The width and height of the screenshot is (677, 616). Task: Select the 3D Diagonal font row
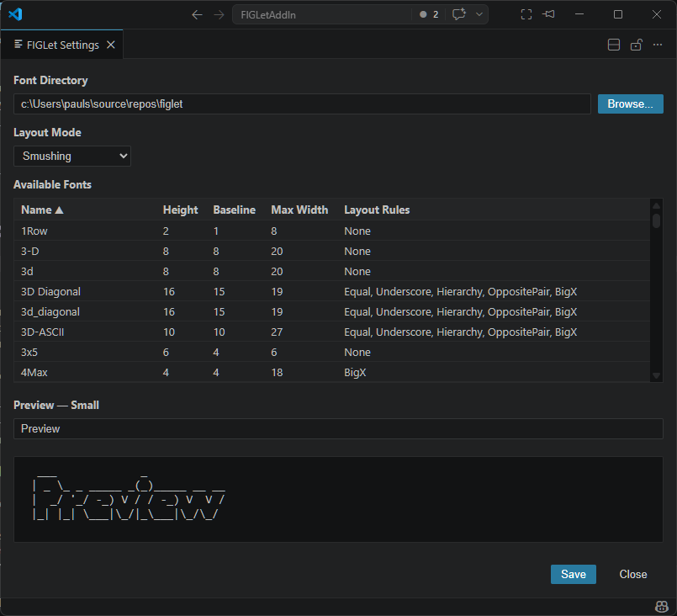click(x=331, y=292)
